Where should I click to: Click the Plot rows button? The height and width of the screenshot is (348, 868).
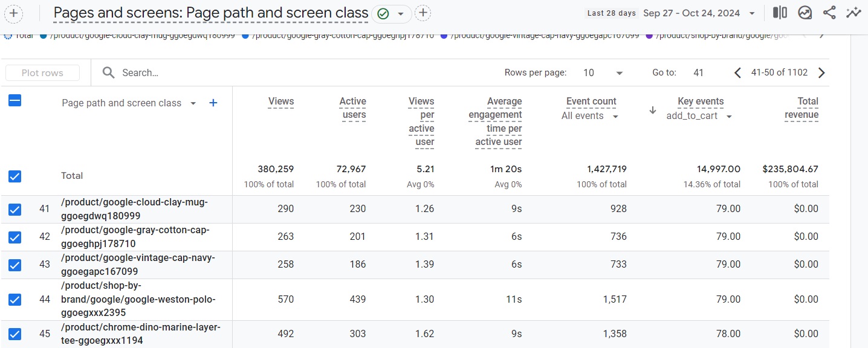(42, 73)
